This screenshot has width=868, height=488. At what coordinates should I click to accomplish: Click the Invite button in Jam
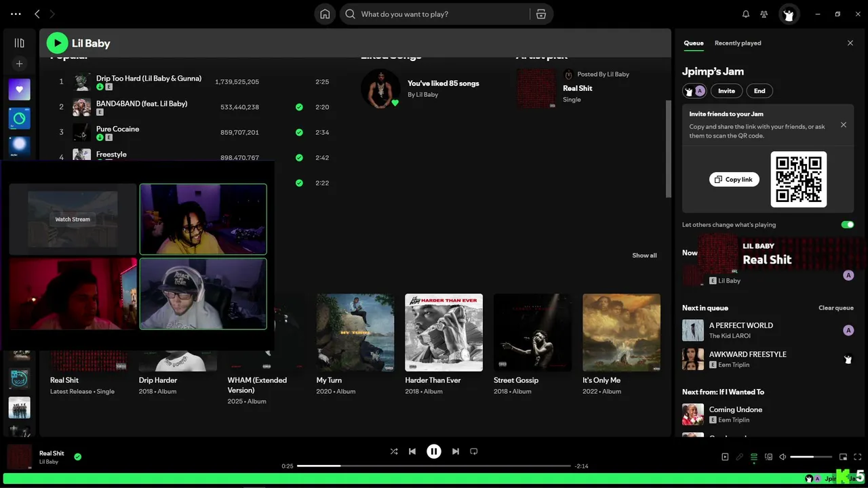click(x=726, y=91)
